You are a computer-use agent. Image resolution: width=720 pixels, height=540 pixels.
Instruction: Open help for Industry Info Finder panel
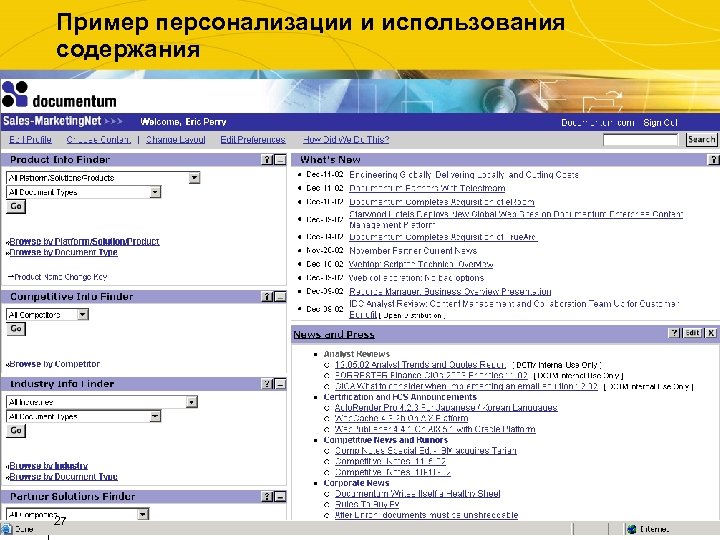(267, 384)
